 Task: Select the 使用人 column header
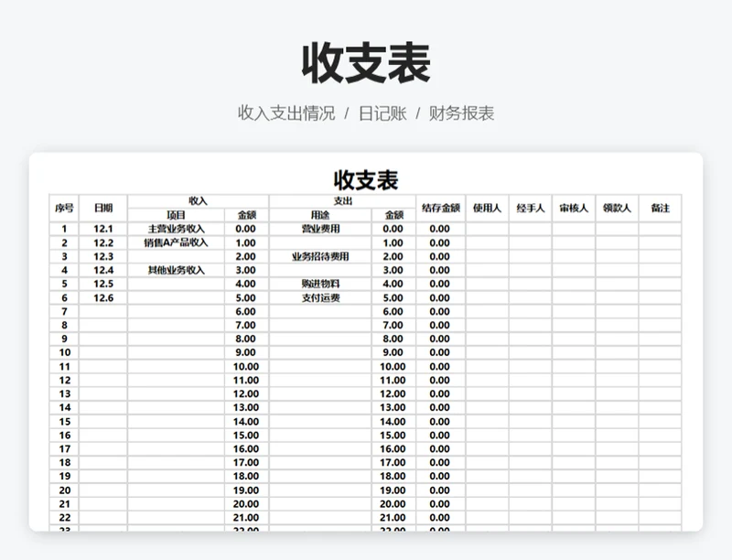[x=487, y=208]
